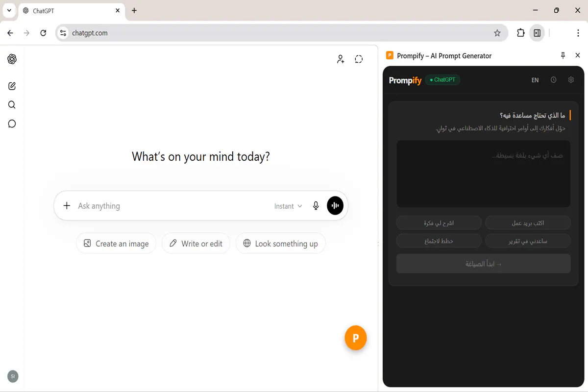Click the Look something up suggestion
The image size is (588, 392).
pyautogui.click(x=281, y=244)
